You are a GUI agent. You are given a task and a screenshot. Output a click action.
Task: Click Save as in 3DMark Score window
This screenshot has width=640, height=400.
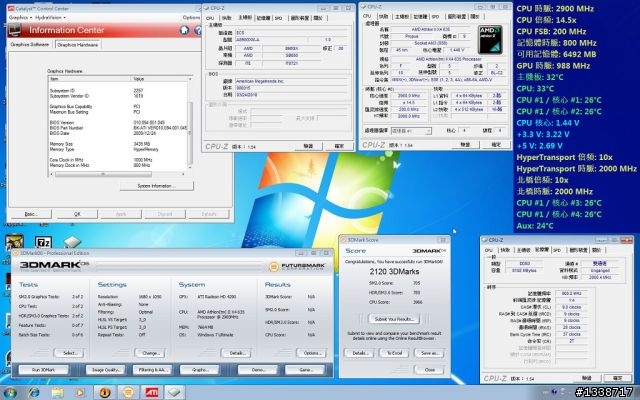(429, 353)
